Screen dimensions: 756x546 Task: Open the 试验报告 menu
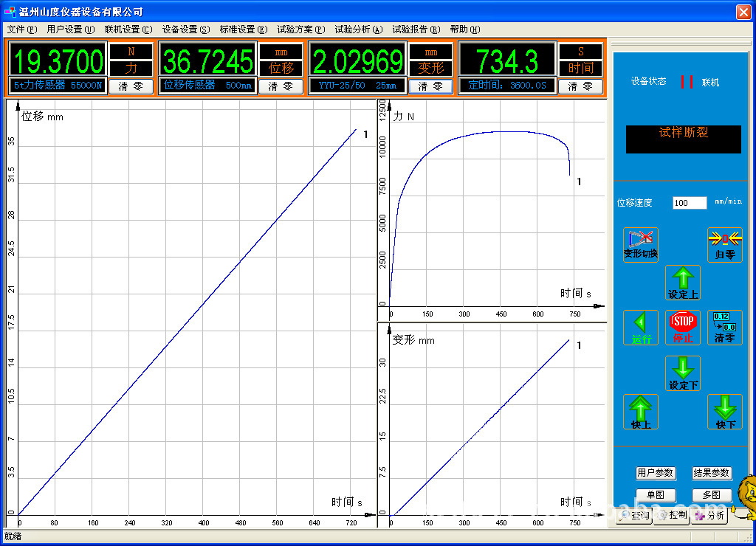pos(416,30)
